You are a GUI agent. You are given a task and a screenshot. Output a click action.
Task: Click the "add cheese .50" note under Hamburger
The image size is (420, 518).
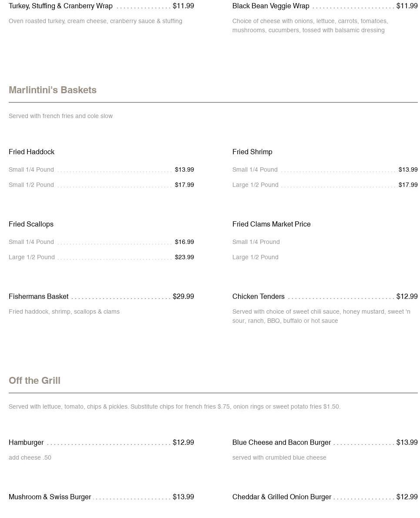(x=30, y=457)
